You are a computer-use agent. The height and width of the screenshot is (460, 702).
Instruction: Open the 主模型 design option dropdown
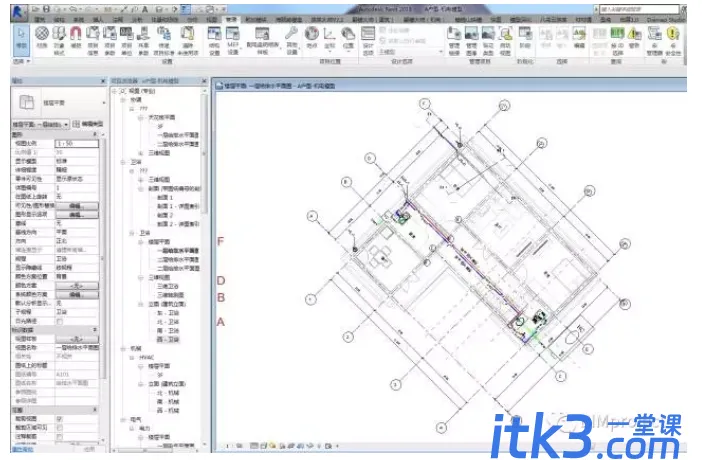tap(411, 52)
